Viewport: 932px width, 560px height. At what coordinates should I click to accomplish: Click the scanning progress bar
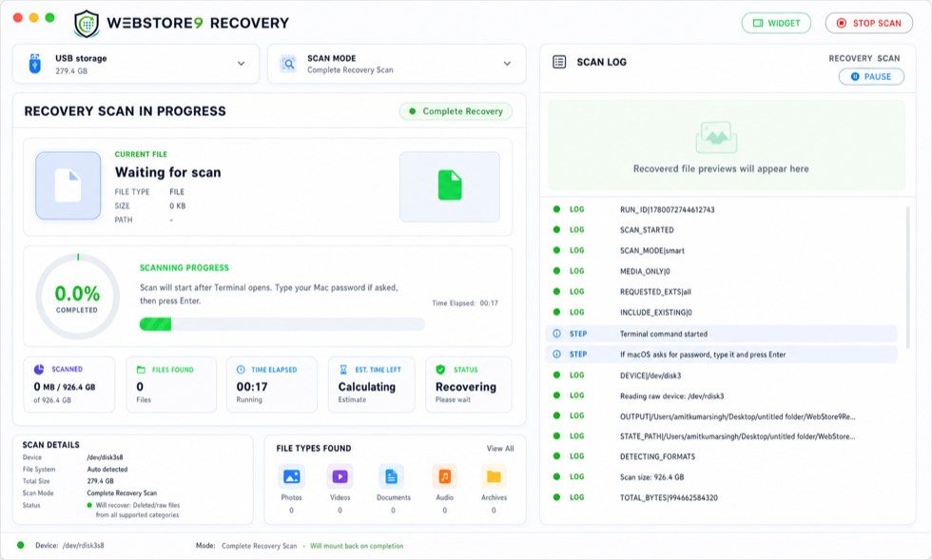[x=282, y=324]
